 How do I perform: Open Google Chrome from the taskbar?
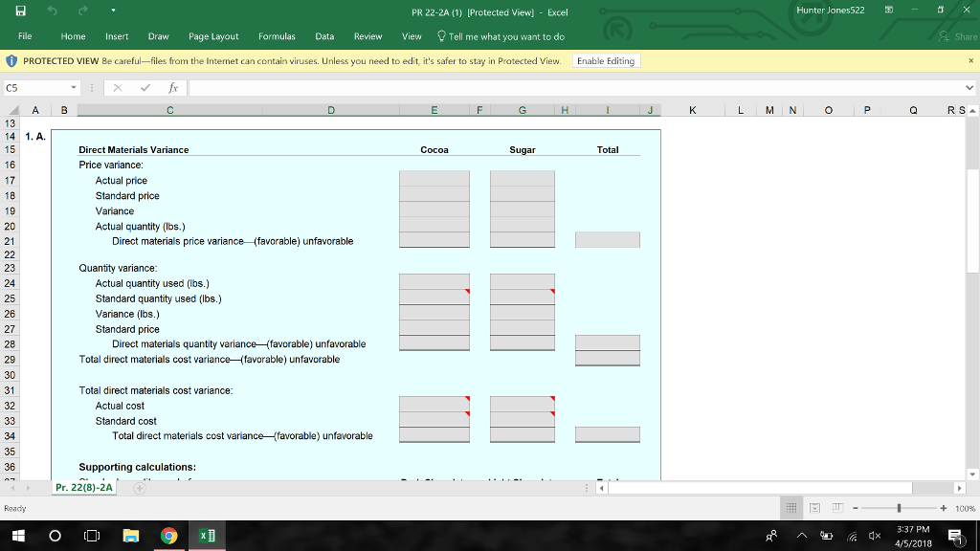(x=168, y=536)
